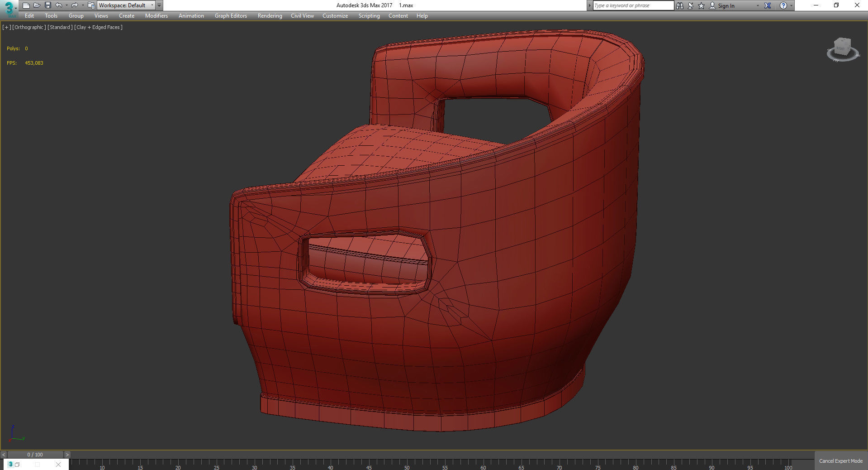Open the Tools menu
The height and width of the screenshot is (470, 868).
click(x=51, y=16)
